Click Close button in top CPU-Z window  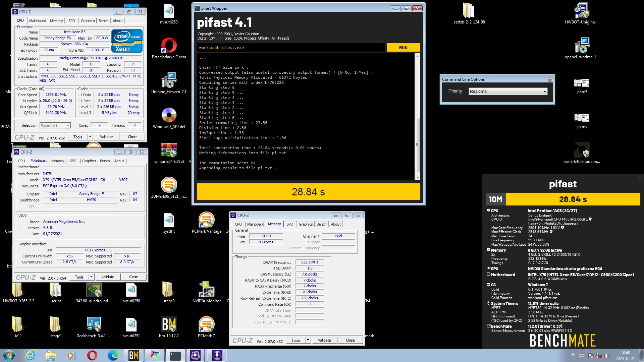point(132,137)
